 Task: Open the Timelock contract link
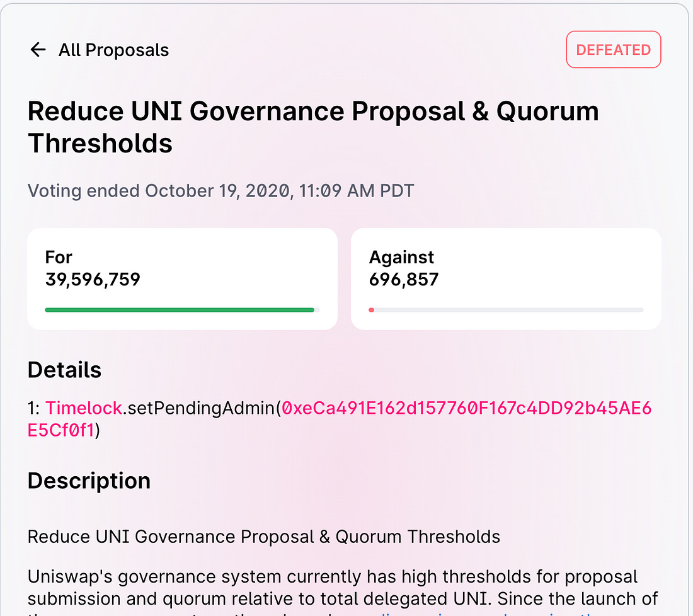click(x=84, y=408)
